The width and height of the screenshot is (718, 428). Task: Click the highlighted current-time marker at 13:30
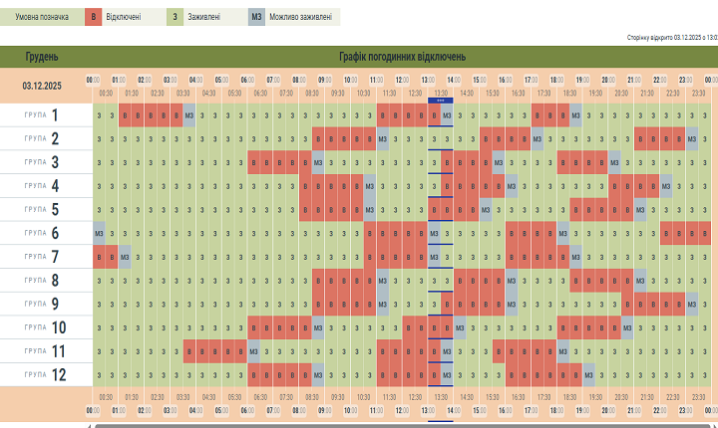440,98
